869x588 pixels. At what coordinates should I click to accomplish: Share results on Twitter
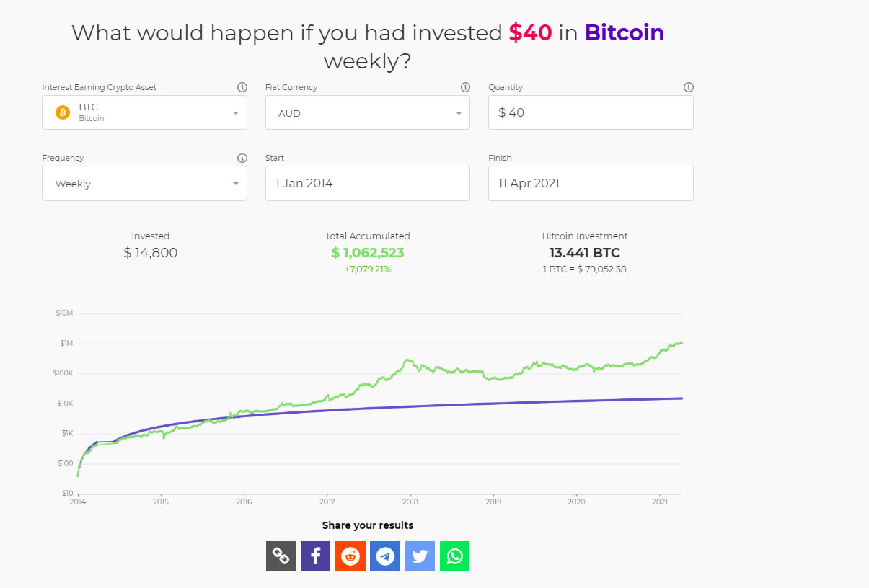pos(420,556)
